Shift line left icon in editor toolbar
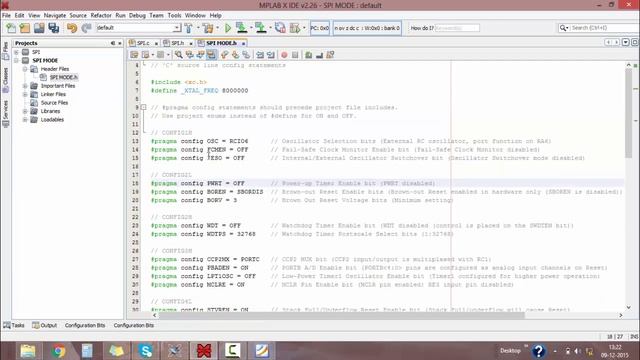 [x=260, y=55]
